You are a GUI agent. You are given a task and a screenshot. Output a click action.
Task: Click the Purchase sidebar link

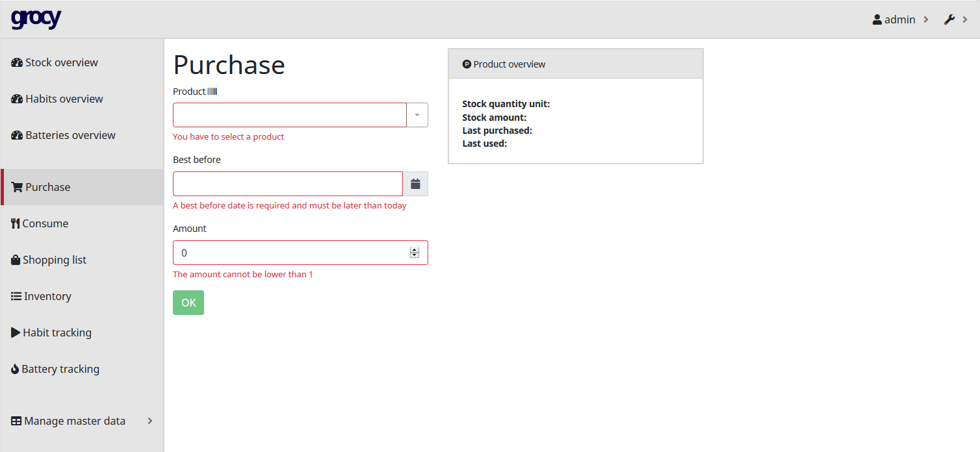click(47, 187)
